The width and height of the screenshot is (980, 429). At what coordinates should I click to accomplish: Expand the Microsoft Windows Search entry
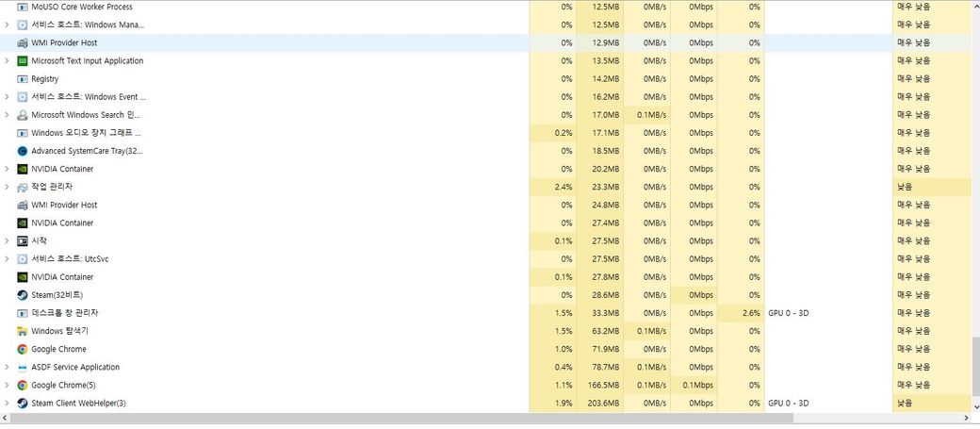pos(8,115)
